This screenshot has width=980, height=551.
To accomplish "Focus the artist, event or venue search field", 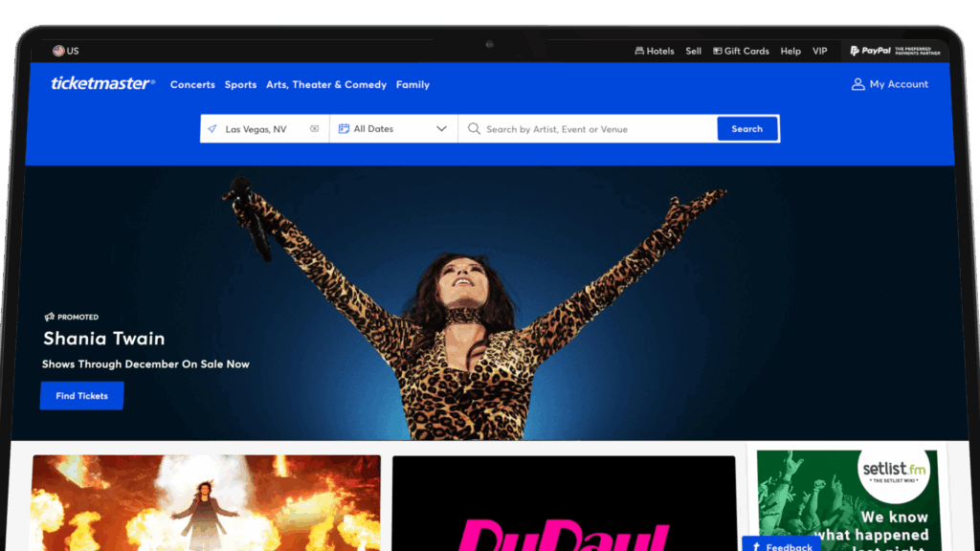I will click(x=588, y=129).
